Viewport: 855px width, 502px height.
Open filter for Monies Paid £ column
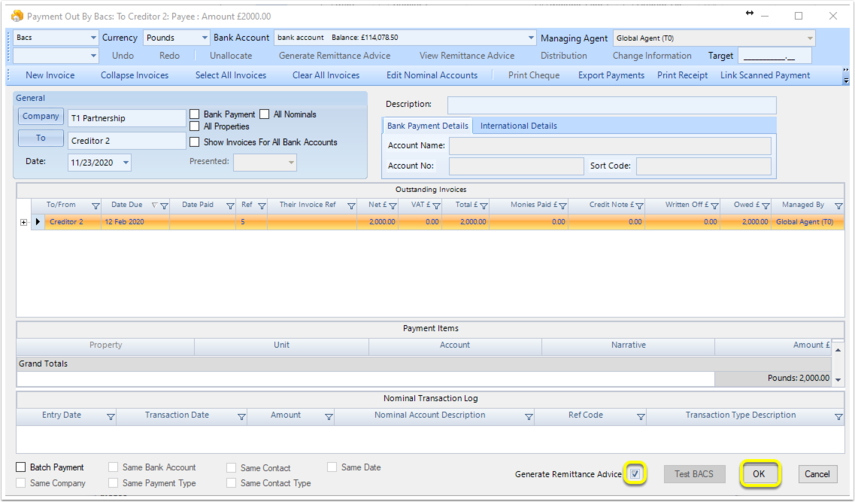point(563,205)
